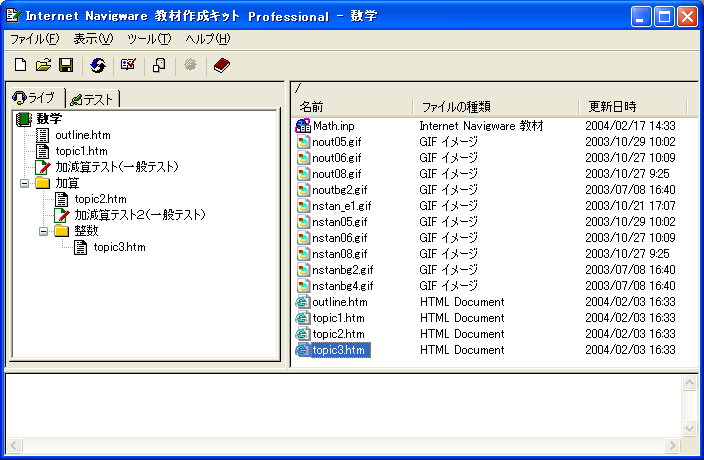Click the Math.inp file icon

click(303, 126)
